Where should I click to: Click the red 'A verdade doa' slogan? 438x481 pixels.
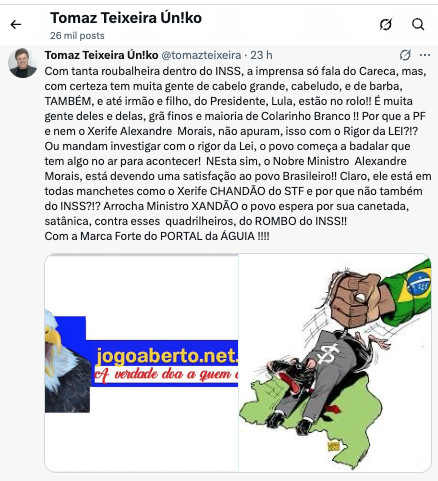(166, 375)
